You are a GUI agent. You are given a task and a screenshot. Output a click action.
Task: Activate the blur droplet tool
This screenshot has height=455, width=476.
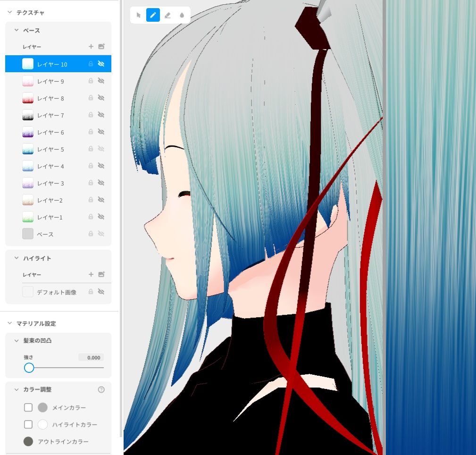click(x=182, y=15)
